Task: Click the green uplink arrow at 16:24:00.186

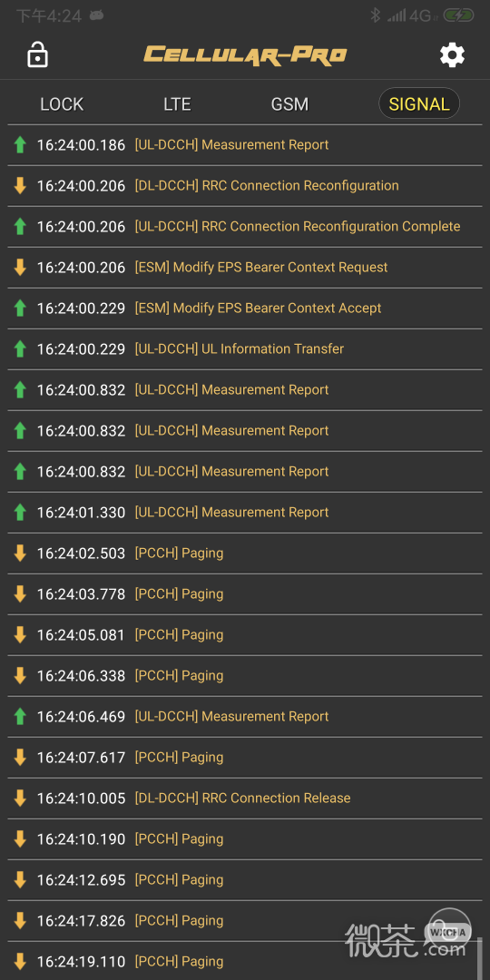Action: (x=20, y=145)
